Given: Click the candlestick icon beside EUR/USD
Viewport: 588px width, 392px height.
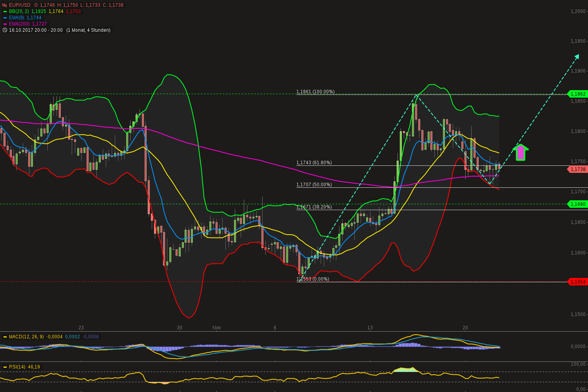Looking at the screenshot, I should coord(5,5).
